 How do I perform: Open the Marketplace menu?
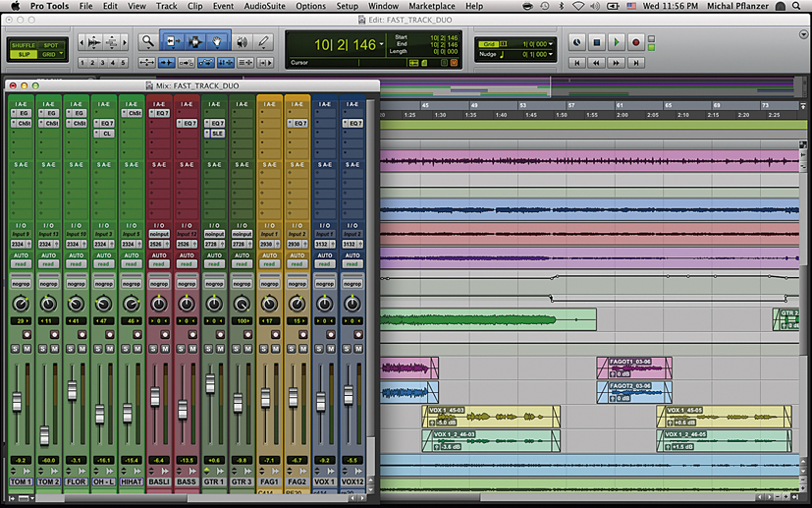pyautogui.click(x=431, y=6)
